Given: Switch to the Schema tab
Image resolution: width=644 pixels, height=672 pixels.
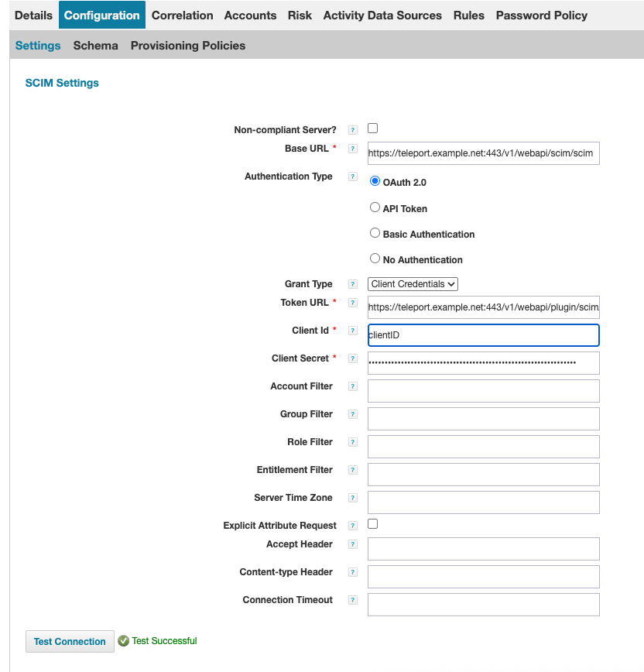Looking at the screenshot, I should [95, 46].
